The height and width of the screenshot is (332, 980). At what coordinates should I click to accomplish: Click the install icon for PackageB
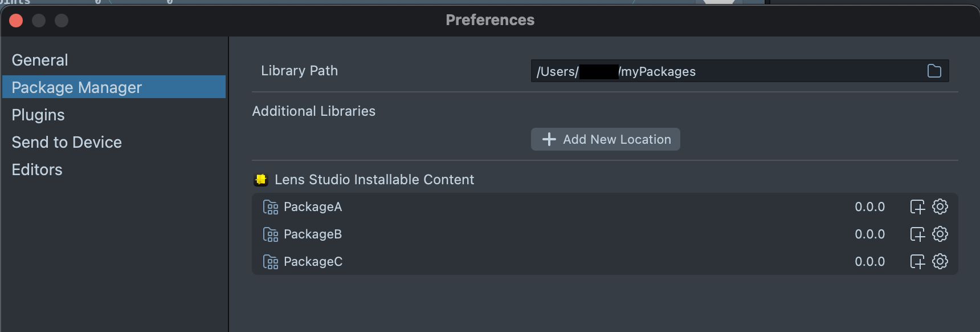click(917, 234)
